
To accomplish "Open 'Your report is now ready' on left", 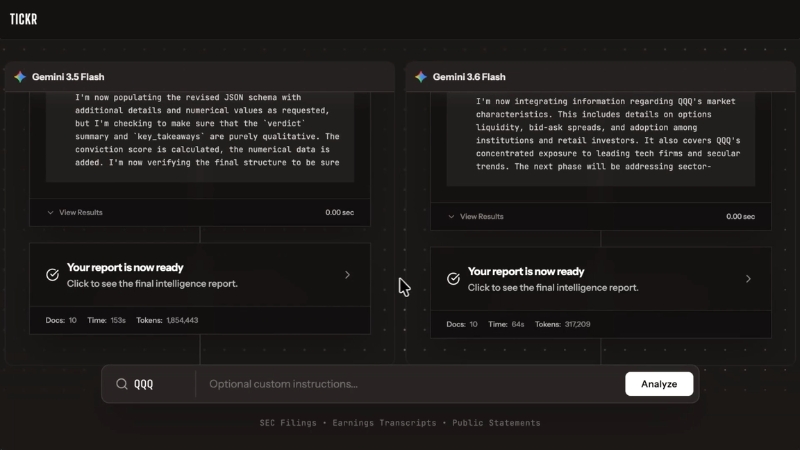I will [x=200, y=275].
